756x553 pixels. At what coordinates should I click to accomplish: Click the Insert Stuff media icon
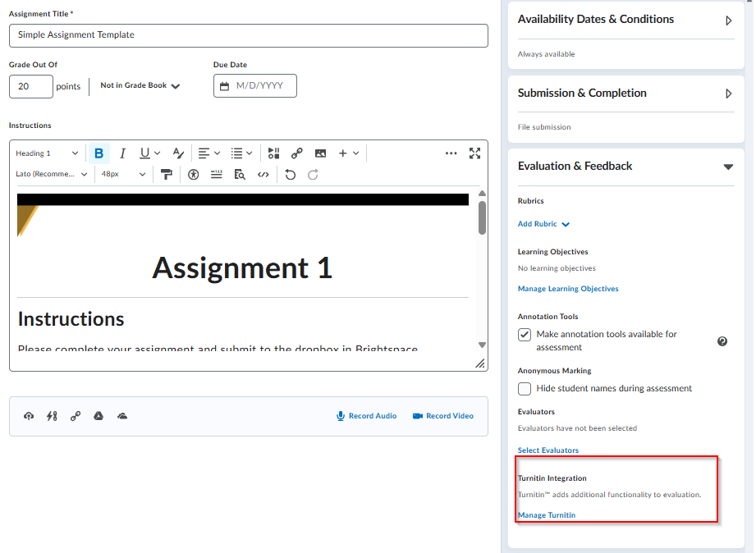274,153
